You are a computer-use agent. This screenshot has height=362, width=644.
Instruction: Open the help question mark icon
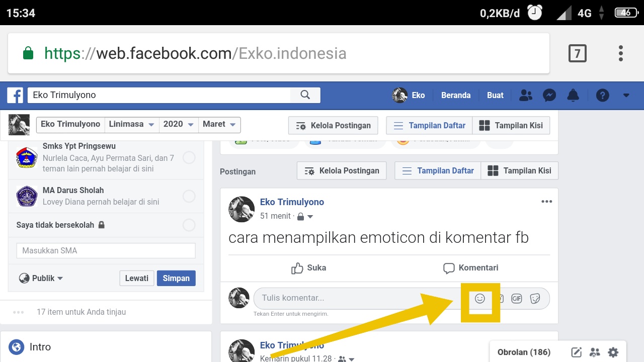(602, 95)
